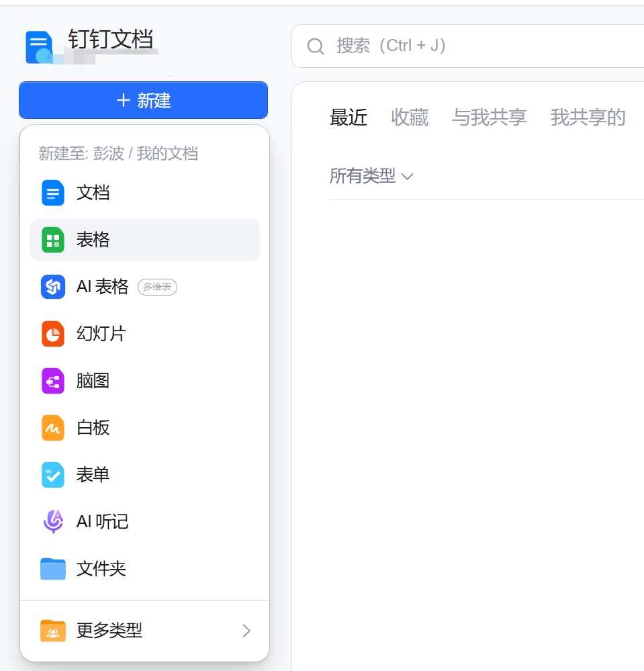Click the blue 文件夹 folder icon
This screenshot has height=671, width=644.
[x=53, y=569]
